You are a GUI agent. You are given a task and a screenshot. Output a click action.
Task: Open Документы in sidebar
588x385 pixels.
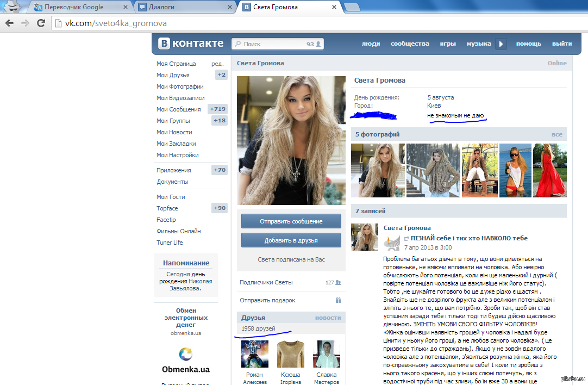172,182
